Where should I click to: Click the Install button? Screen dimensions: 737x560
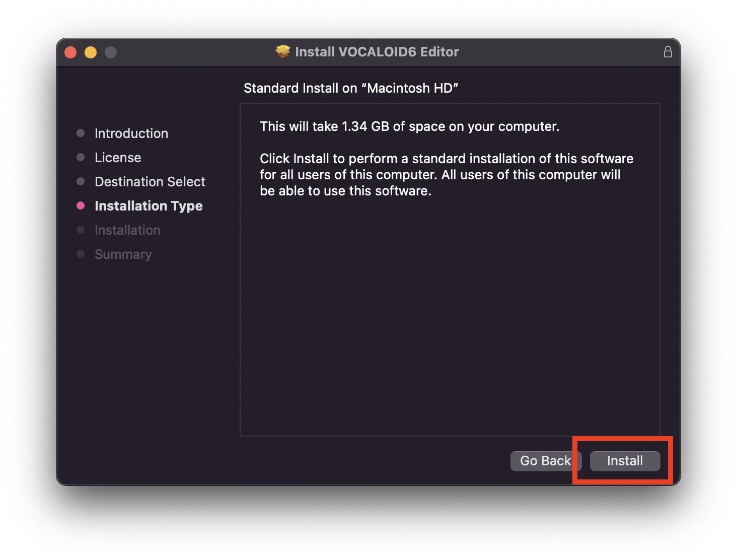pyautogui.click(x=624, y=461)
